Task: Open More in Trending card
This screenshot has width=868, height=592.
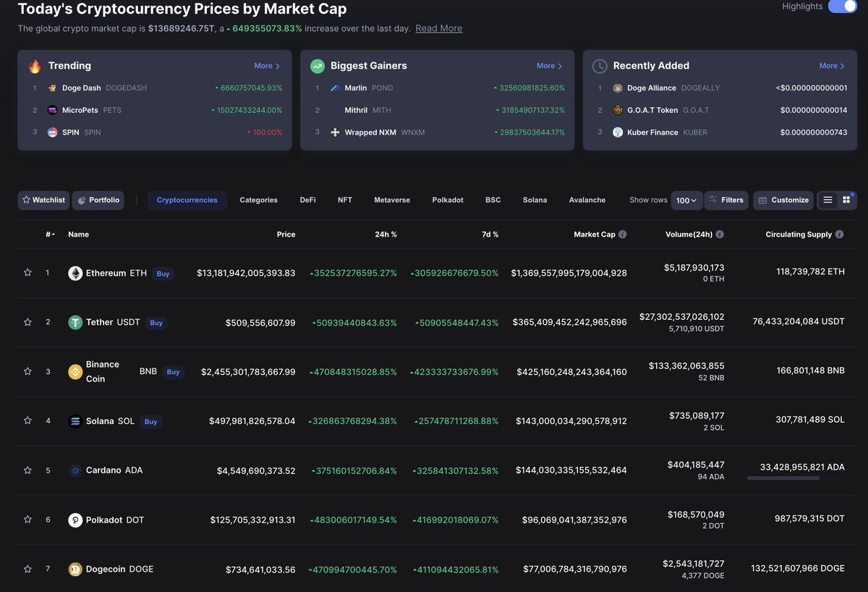Action: coord(267,66)
